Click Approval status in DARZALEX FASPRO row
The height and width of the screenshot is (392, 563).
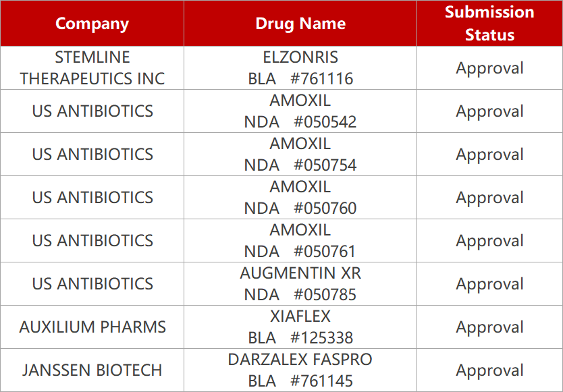489,370
